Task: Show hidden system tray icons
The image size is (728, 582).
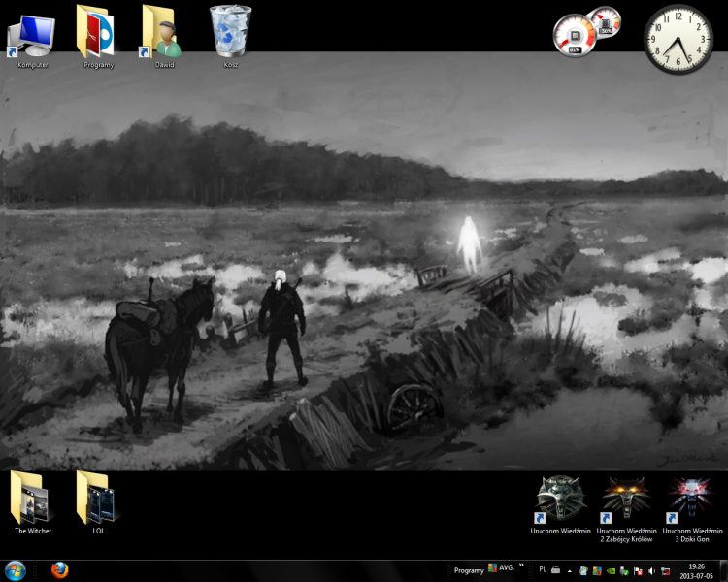Action: pos(570,571)
